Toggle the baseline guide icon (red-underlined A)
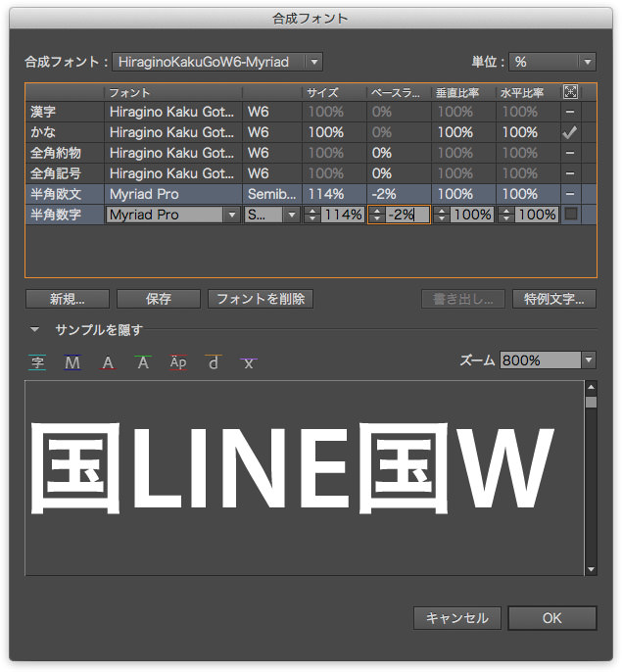622x672 pixels. (108, 363)
